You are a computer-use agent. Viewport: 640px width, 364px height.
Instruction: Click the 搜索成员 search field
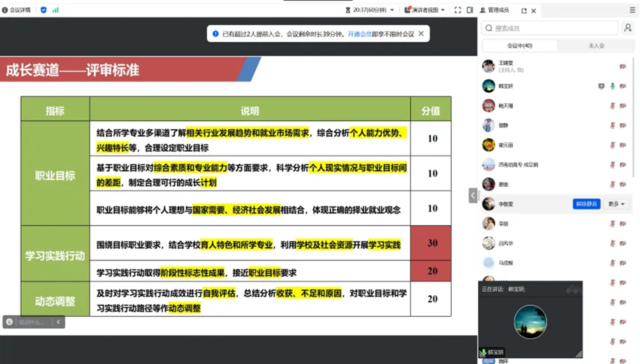click(x=550, y=28)
